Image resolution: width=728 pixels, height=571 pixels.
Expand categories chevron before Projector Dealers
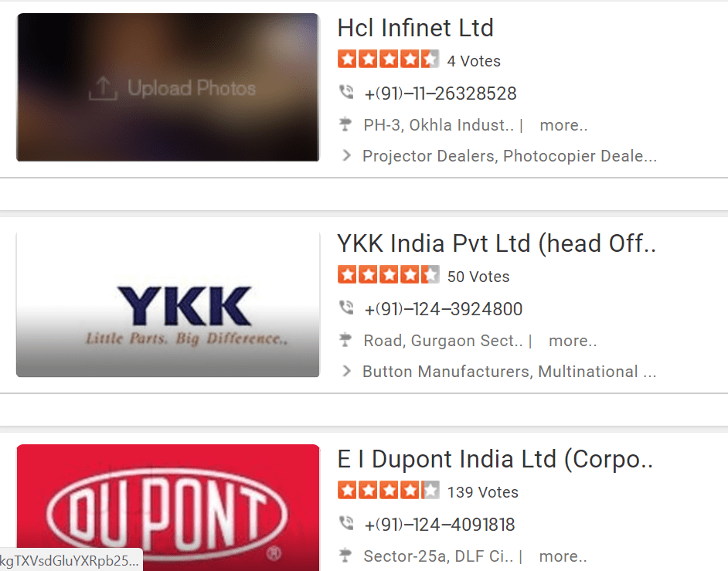click(x=346, y=155)
